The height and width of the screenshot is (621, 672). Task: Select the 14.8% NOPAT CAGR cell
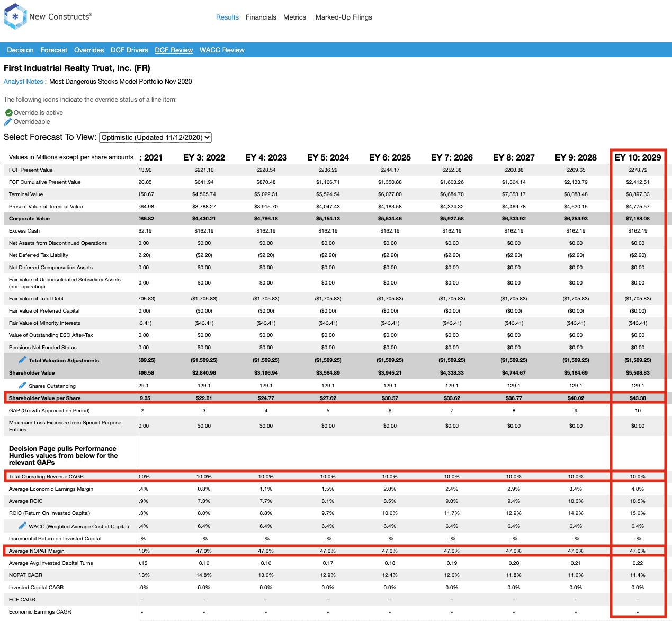point(204,575)
